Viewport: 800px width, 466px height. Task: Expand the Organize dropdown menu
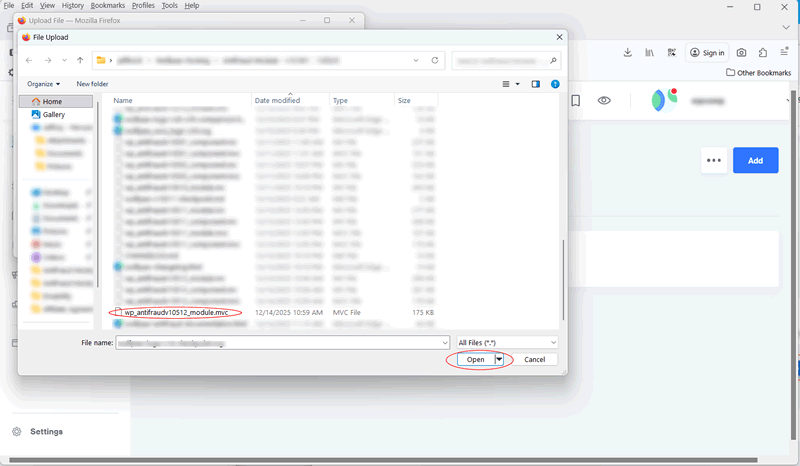[44, 84]
